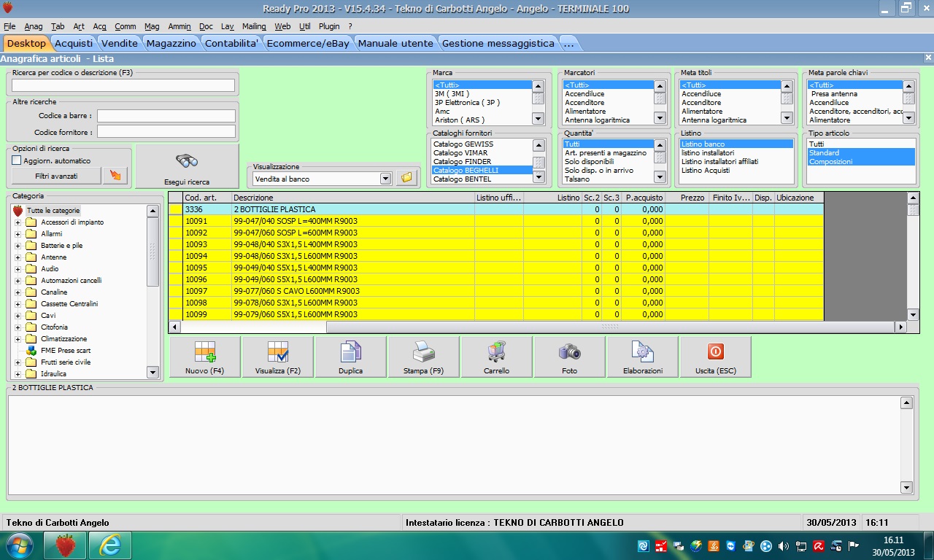Open the Mag menu
The width and height of the screenshot is (934, 560).
click(x=152, y=26)
